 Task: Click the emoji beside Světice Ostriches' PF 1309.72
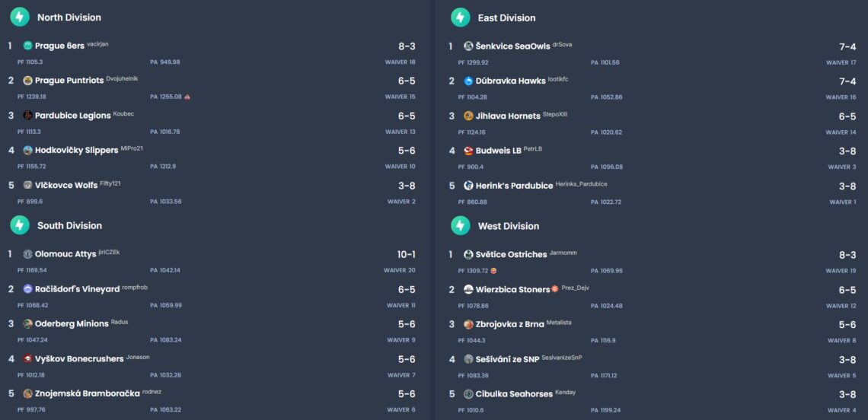[493, 270]
